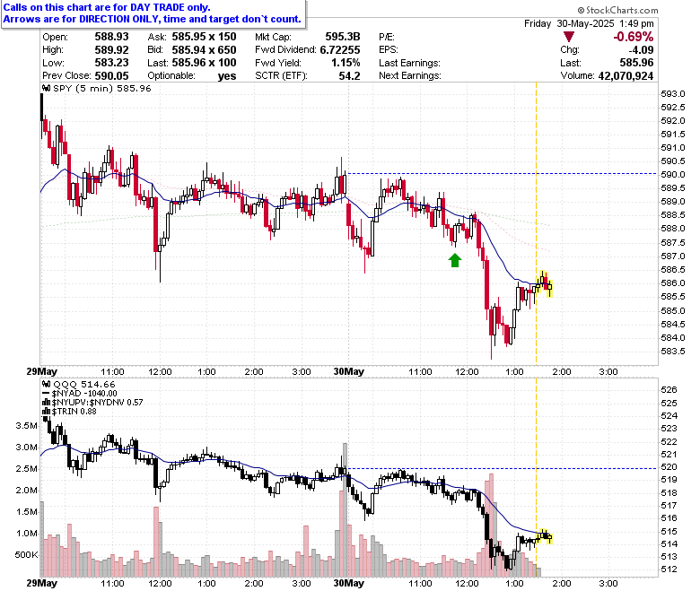Click the -0.69% change percentage
This screenshot has width=700, height=591.
633,37
